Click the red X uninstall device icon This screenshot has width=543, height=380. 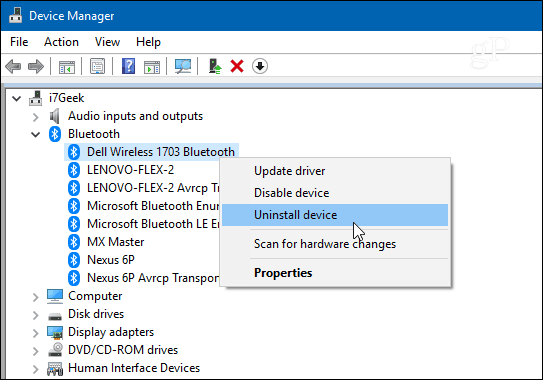[237, 66]
